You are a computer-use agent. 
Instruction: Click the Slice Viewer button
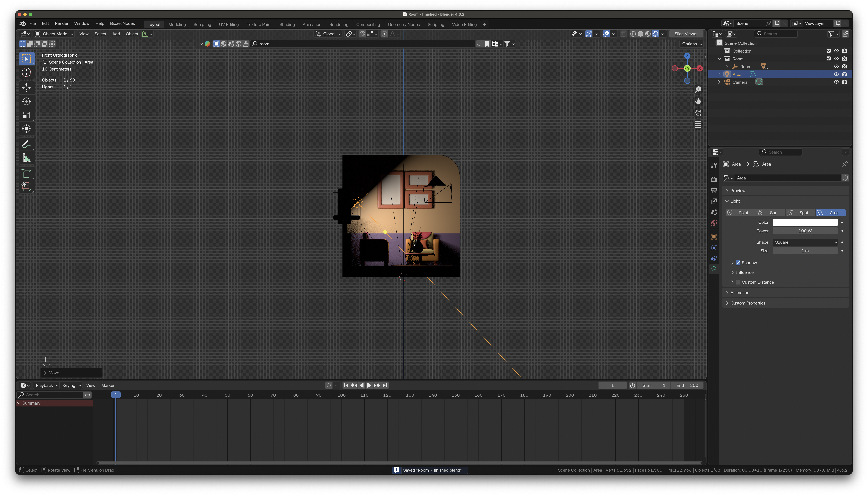686,34
